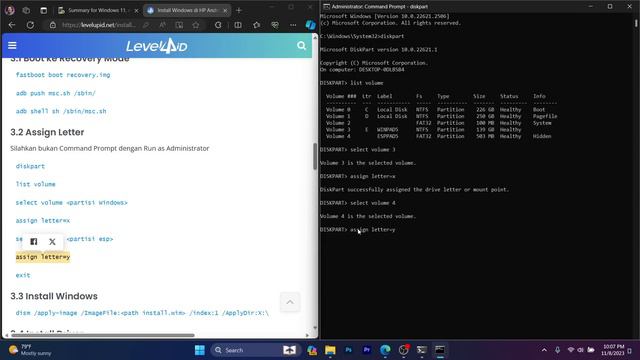640x360 pixels.
Task: Open Edge Settings and more menu
Action: [x=293, y=25]
